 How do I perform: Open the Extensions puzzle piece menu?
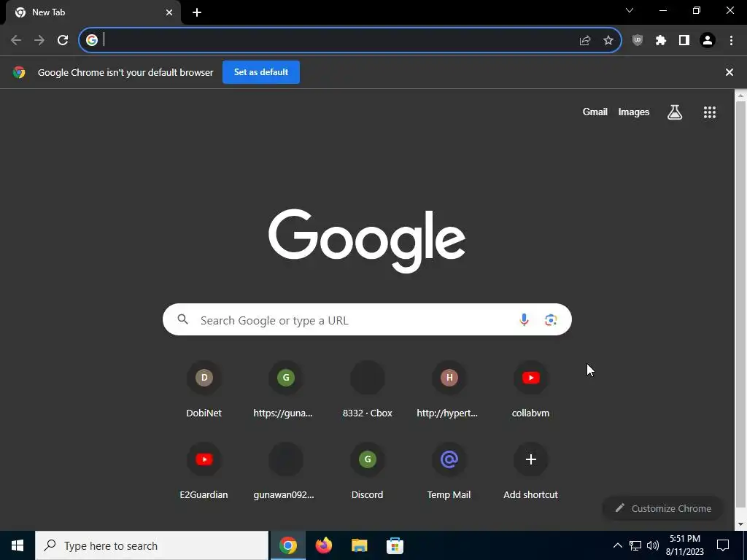tap(661, 41)
